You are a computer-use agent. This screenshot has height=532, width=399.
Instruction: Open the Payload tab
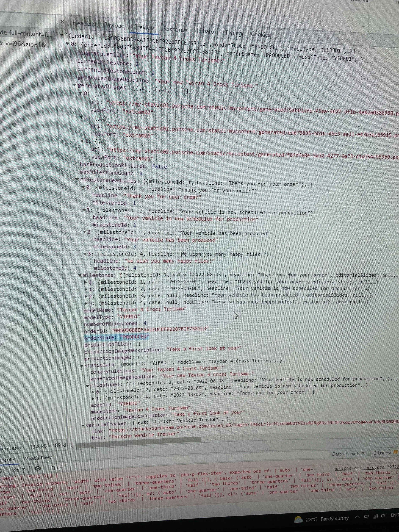(x=114, y=26)
